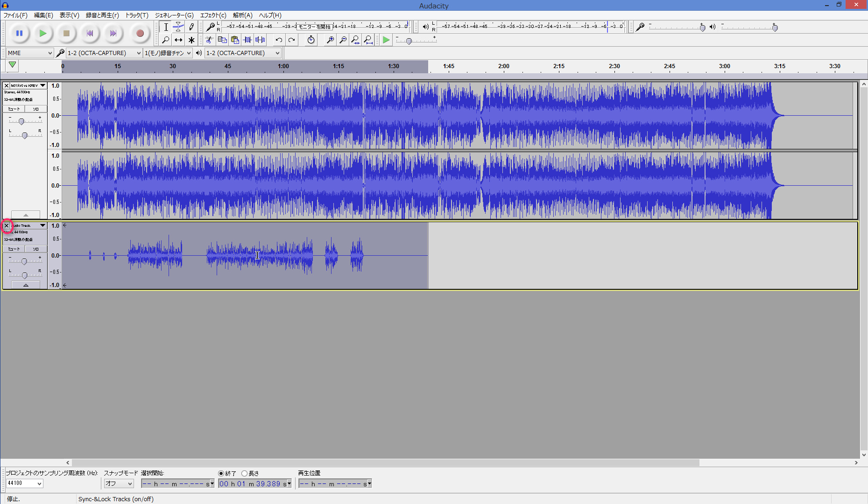Click モニターを開始 on the recording meter

(314, 27)
